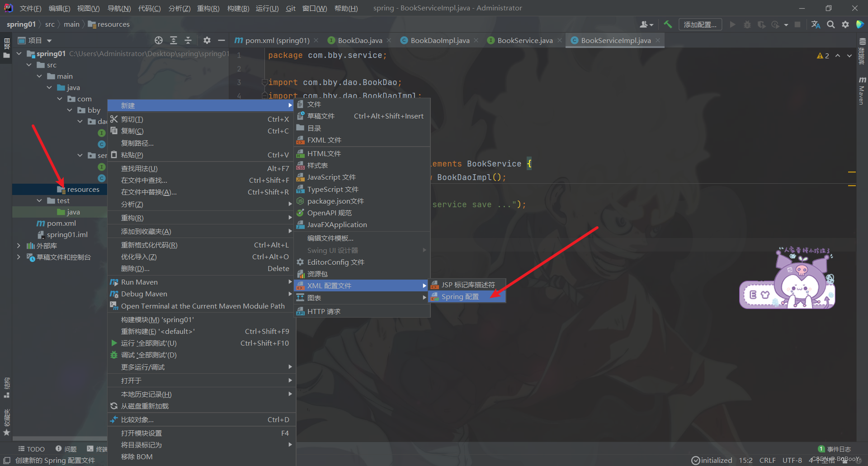Click the Run button in toolbar
The image size is (868, 466).
[733, 24]
